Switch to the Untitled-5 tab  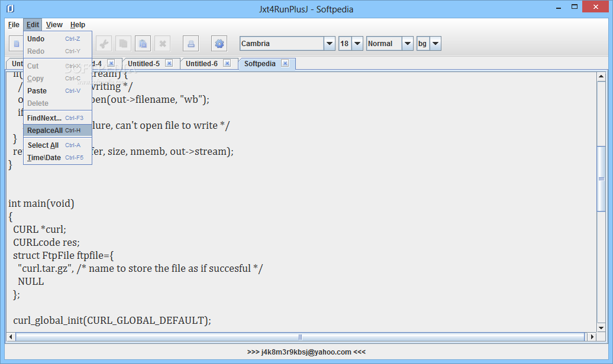143,64
